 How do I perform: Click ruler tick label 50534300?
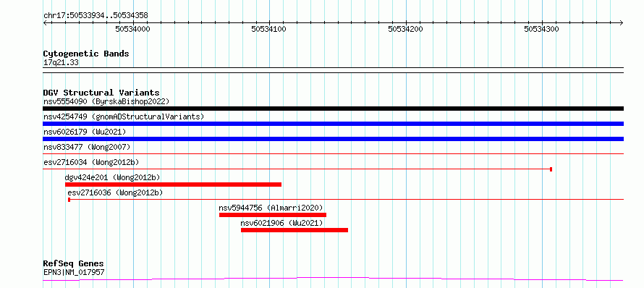542,29
